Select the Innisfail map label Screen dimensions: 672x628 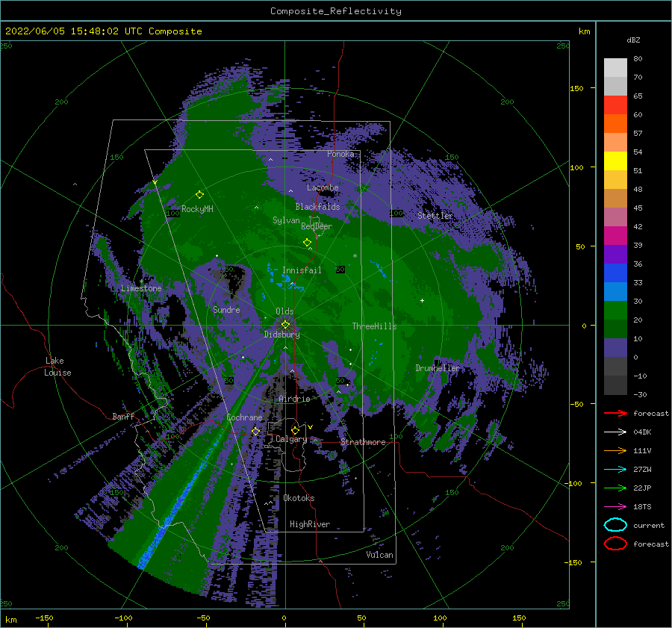[302, 270]
